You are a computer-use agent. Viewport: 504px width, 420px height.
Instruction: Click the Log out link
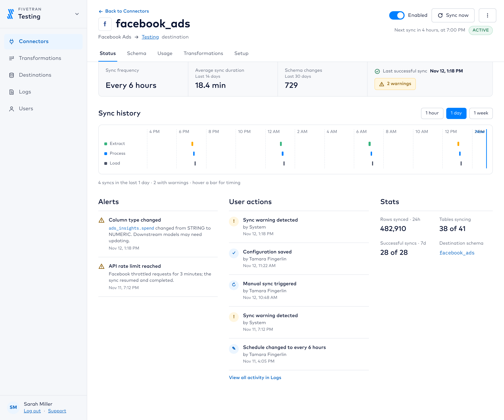pos(32,411)
